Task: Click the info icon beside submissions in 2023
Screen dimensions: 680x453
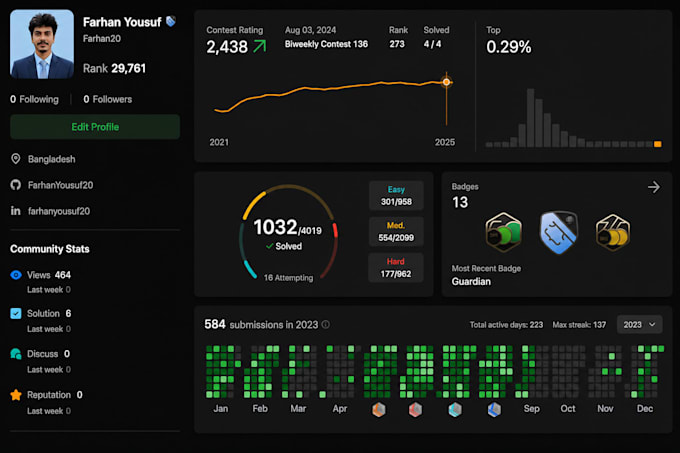Action: tap(326, 324)
